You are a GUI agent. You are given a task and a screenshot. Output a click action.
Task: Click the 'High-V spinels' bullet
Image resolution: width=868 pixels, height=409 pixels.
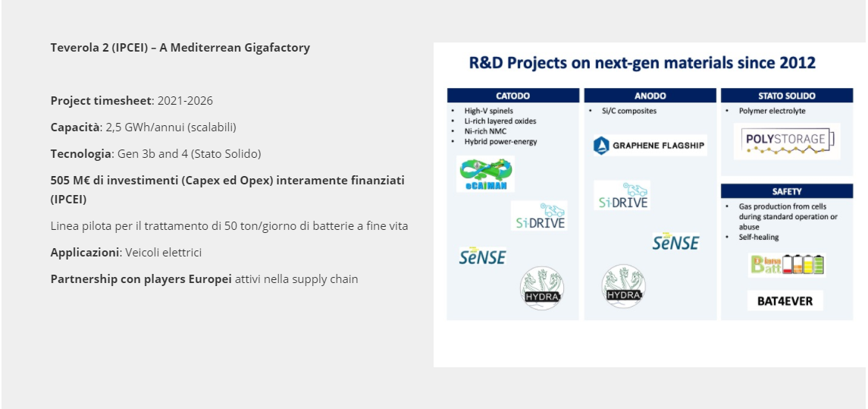pyautogui.click(x=488, y=111)
